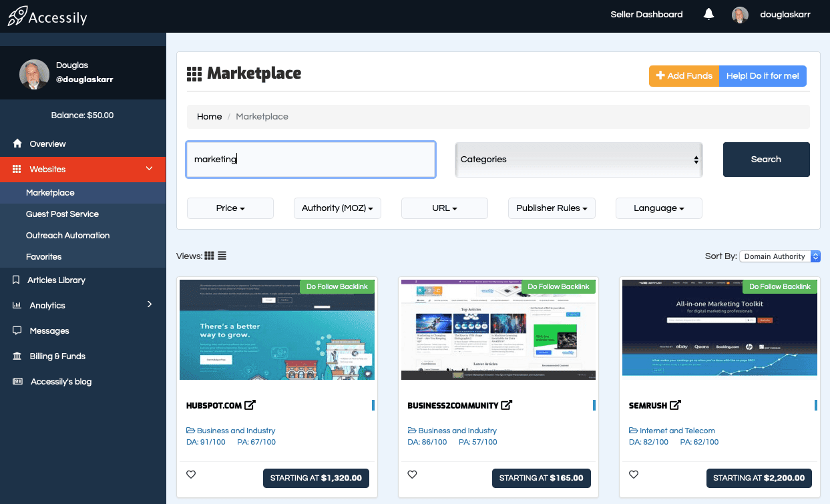The height and width of the screenshot is (504, 830).
Task: Switch to list view icon
Action: point(222,256)
